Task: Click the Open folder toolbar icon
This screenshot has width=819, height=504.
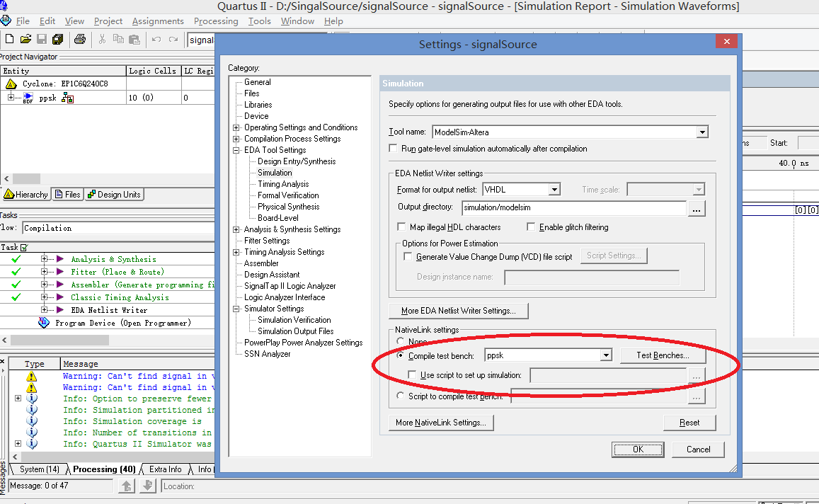Action: point(25,39)
